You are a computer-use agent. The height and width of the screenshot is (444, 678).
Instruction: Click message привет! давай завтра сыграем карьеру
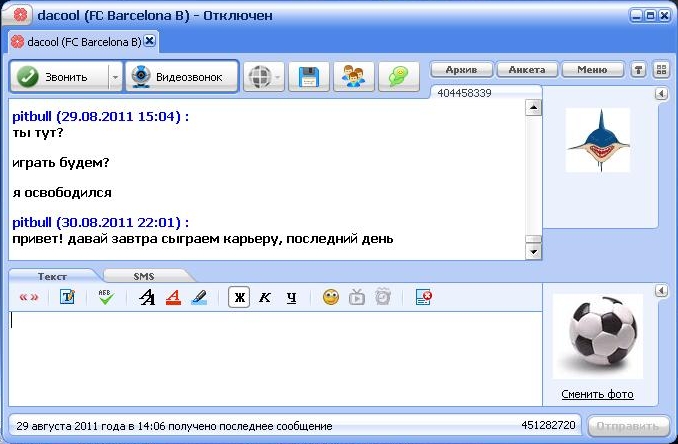(x=203, y=239)
